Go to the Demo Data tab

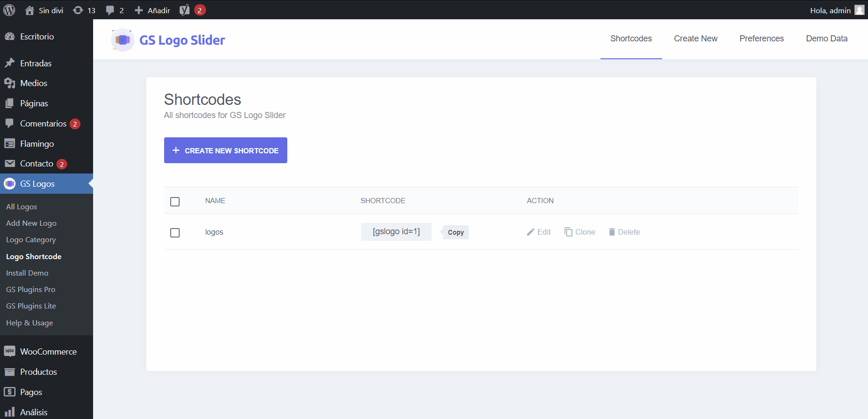tap(826, 39)
